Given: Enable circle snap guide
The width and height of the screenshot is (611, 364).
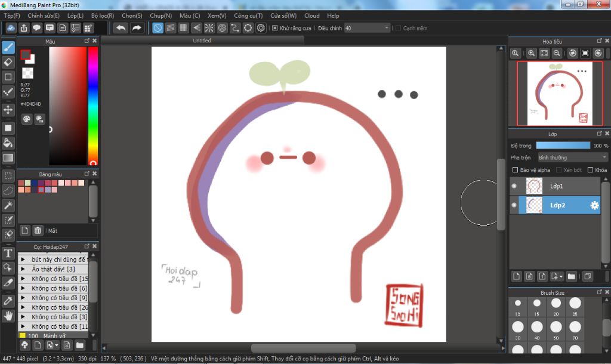Looking at the screenshot, I should coord(222,28).
